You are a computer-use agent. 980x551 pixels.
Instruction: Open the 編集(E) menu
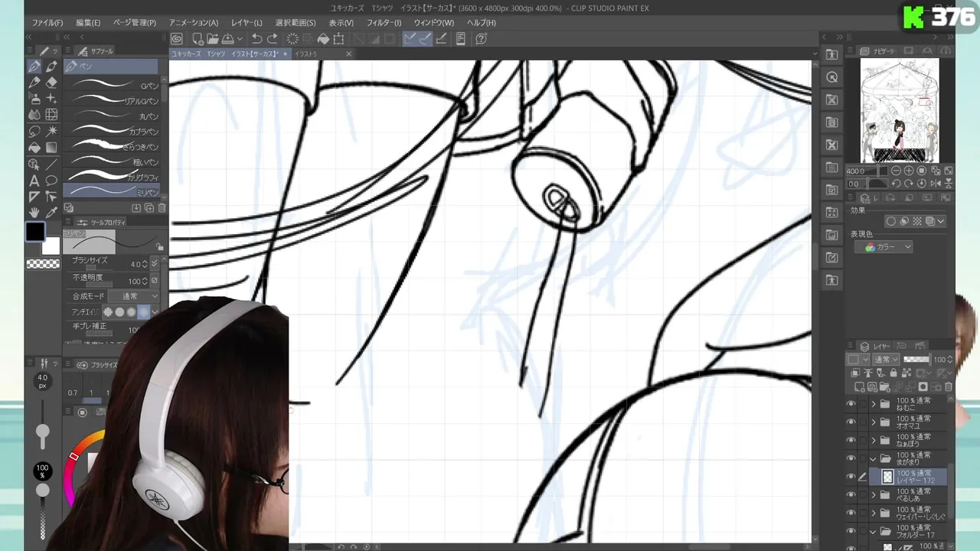(88, 23)
